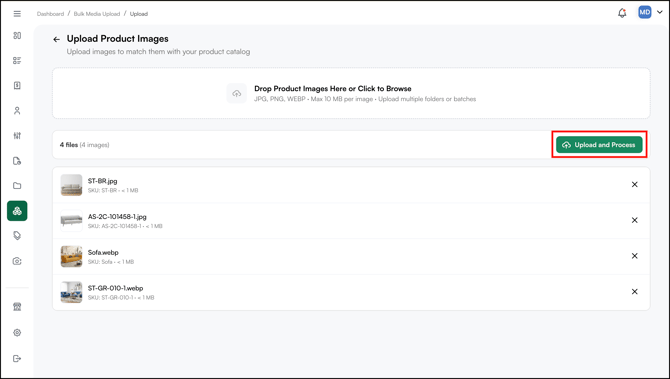Open the notifications bell
The image size is (670, 379).
pyautogui.click(x=622, y=13)
